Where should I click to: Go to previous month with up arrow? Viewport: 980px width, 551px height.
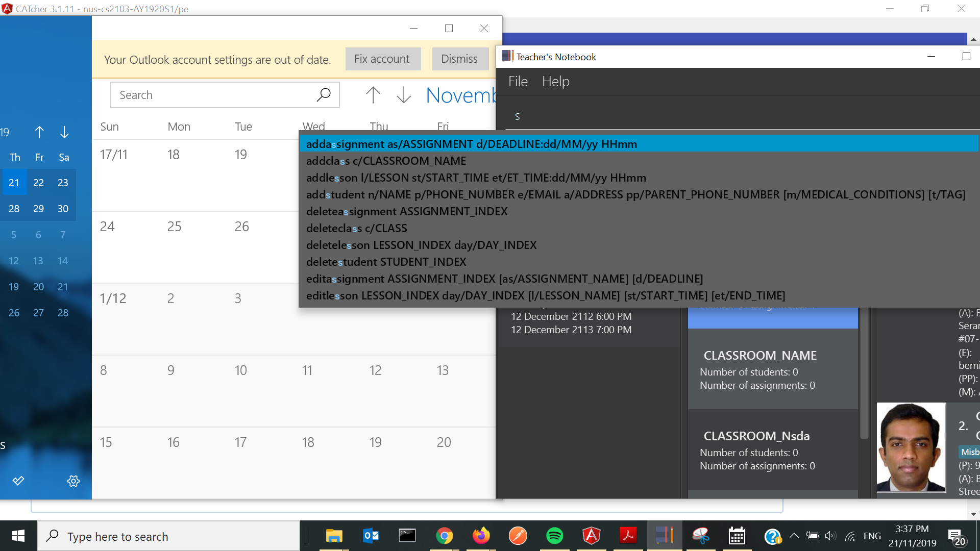coord(373,95)
